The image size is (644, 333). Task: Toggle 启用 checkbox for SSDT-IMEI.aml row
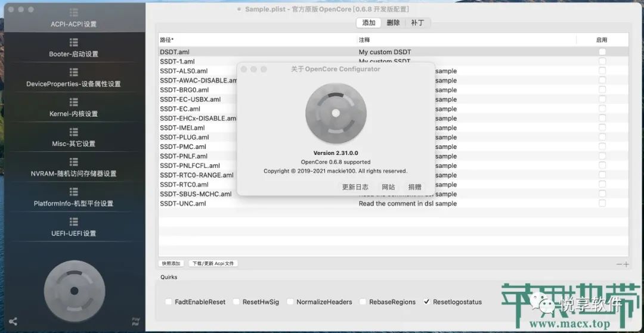[602, 127]
